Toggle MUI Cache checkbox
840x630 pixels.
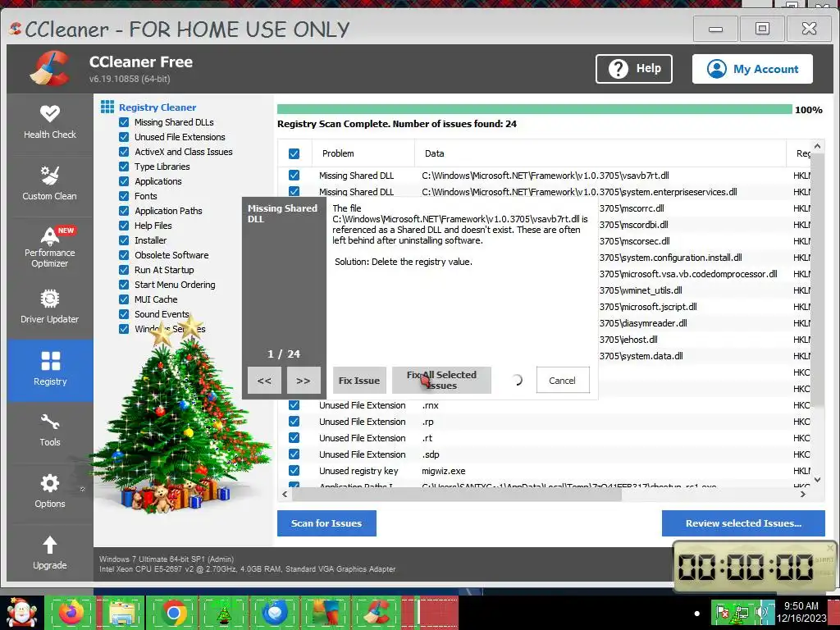[x=124, y=299]
